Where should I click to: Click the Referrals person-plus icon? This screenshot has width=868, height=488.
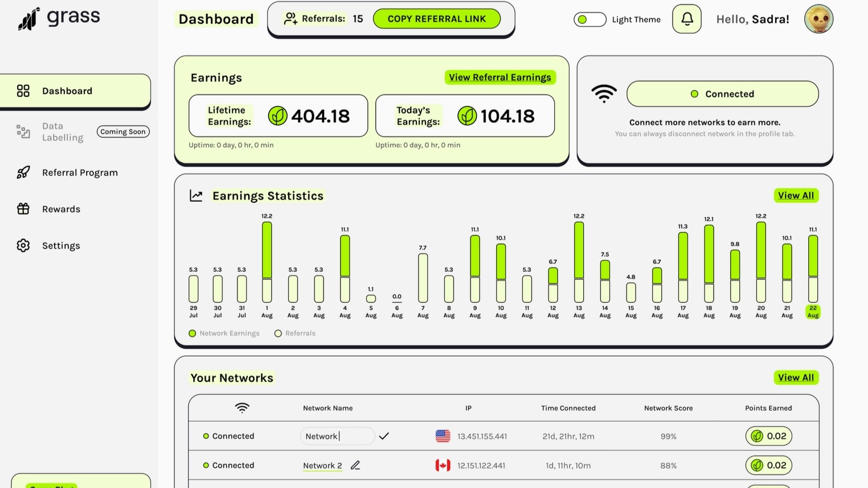pyautogui.click(x=290, y=19)
